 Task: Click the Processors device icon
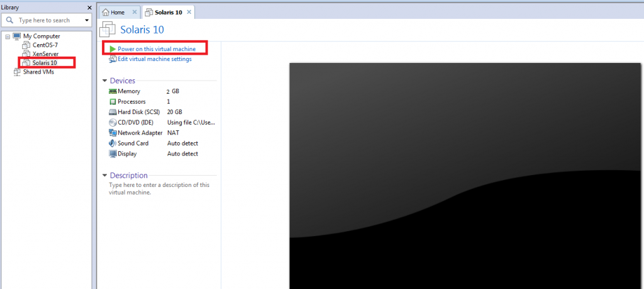pos(113,102)
